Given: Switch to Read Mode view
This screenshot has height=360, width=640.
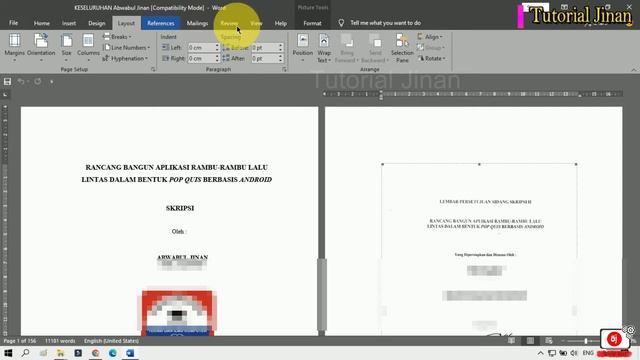Looking at the screenshot, I should (511, 341).
